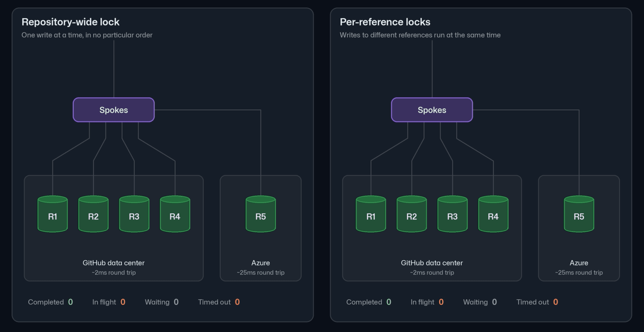Click orange Timed out count in Per-reference locks panel
The width and height of the screenshot is (644, 332).
556,302
